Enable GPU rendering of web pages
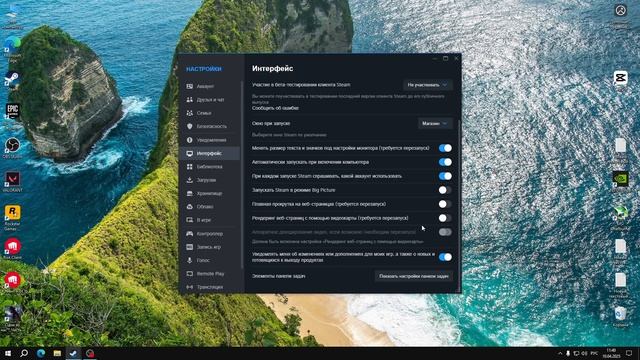 tap(445, 218)
